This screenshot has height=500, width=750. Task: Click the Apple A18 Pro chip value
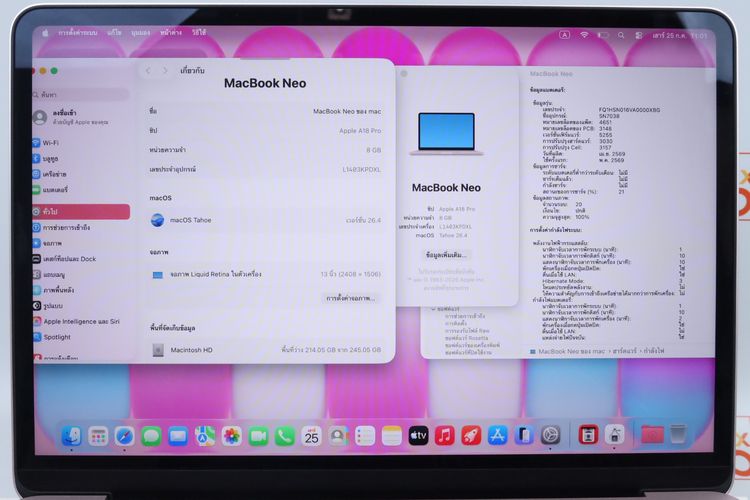point(360,131)
